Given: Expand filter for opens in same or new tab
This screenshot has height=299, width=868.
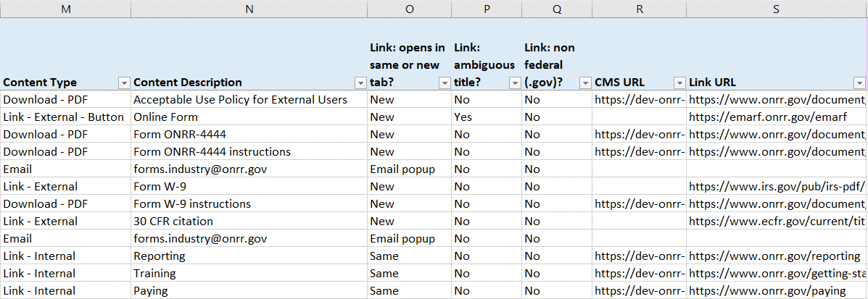Looking at the screenshot, I should click(x=445, y=83).
